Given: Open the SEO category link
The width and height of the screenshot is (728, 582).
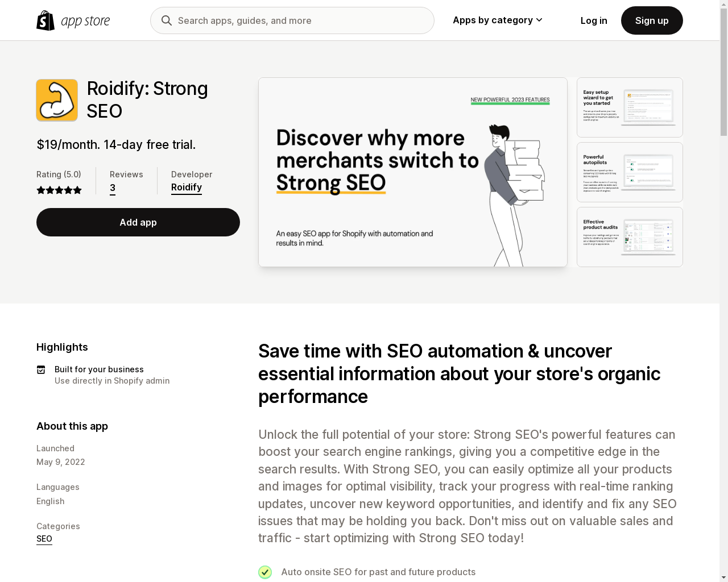Looking at the screenshot, I should pos(44,539).
